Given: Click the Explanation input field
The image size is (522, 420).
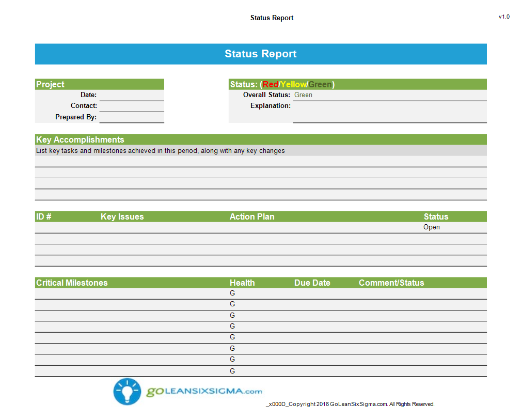Looking at the screenshot, I should [x=389, y=112].
